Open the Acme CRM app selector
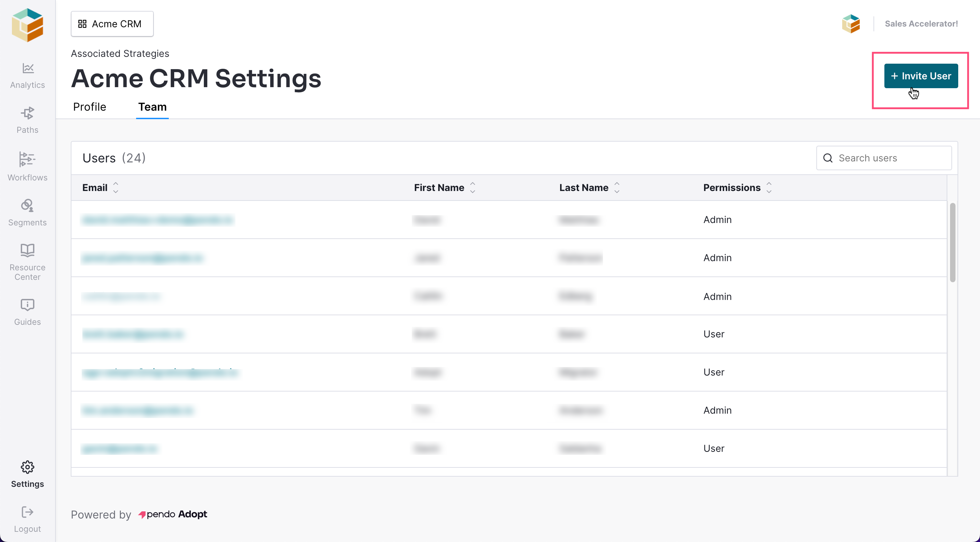Screen dimensions: 980x542 112,24
